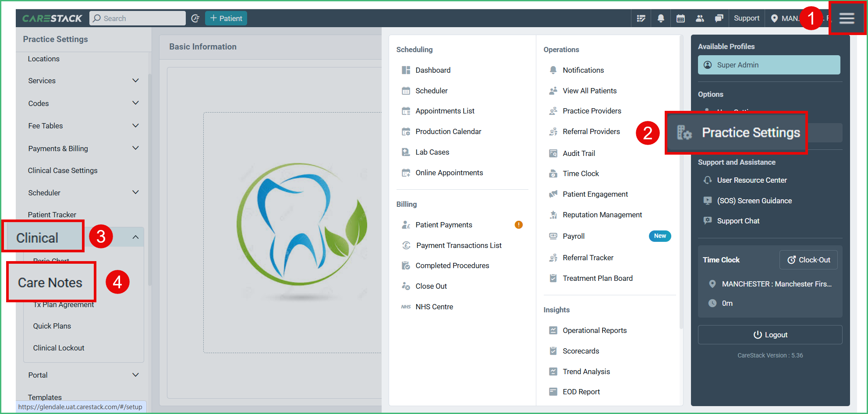Image resolution: width=868 pixels, height=414 pixels.
Task: Open the chat messages icon in top bar
Action: point(719,18)
